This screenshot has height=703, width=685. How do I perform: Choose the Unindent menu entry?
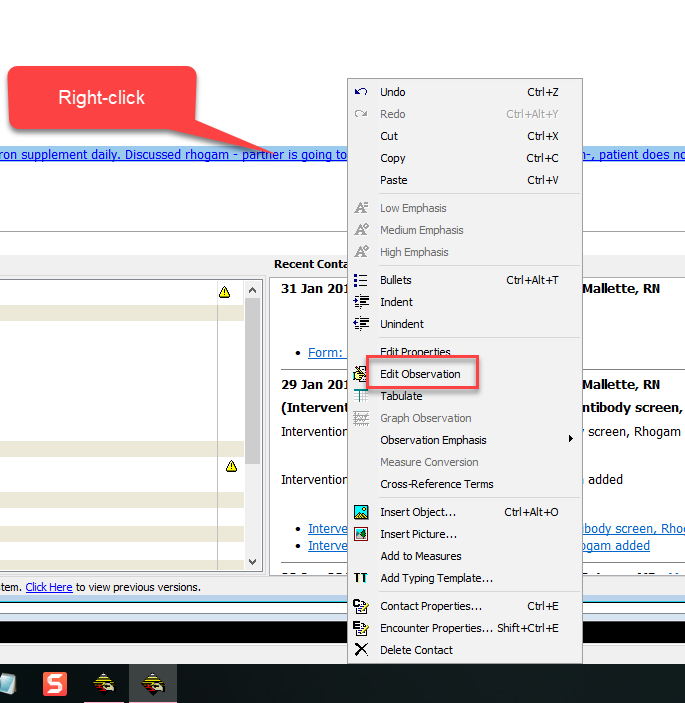coord(465,324)
